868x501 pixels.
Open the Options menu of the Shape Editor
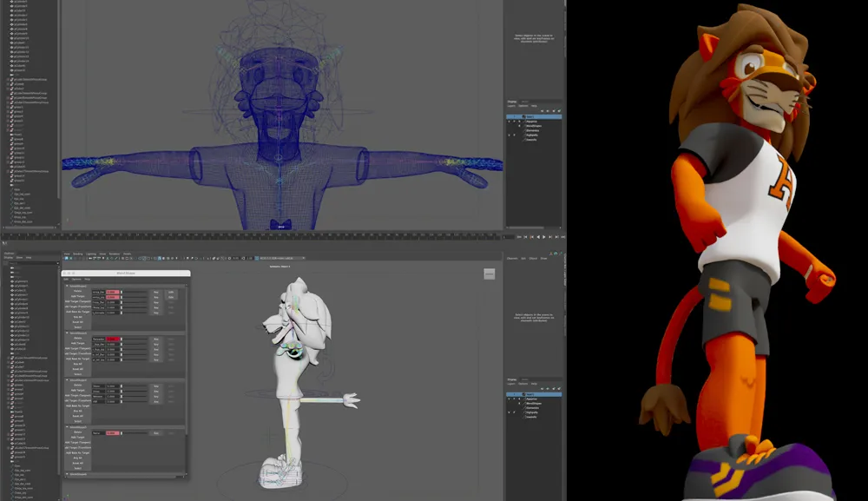77,280
